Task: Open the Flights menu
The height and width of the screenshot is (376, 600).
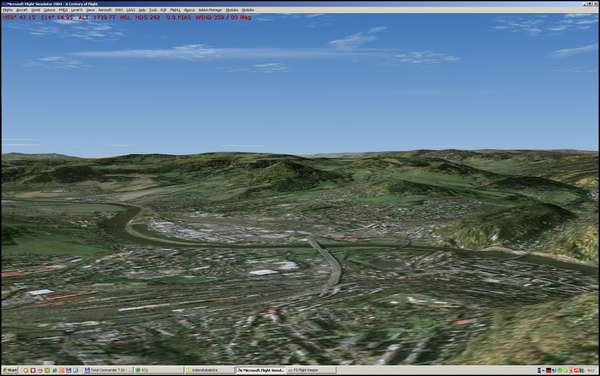Action: pyautogui.click(x=8, y=10)
